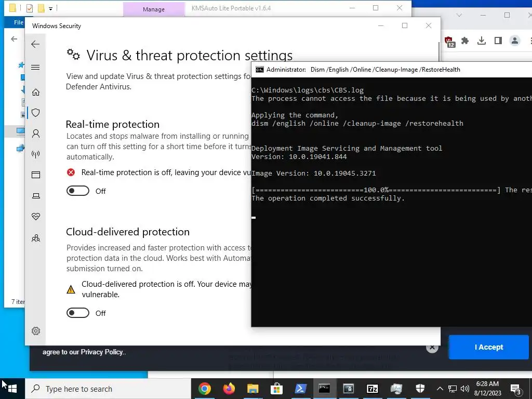This screenshot has height=399, width=532.
Task: Expand the browser tab search chevron
Action: (459, 15)
